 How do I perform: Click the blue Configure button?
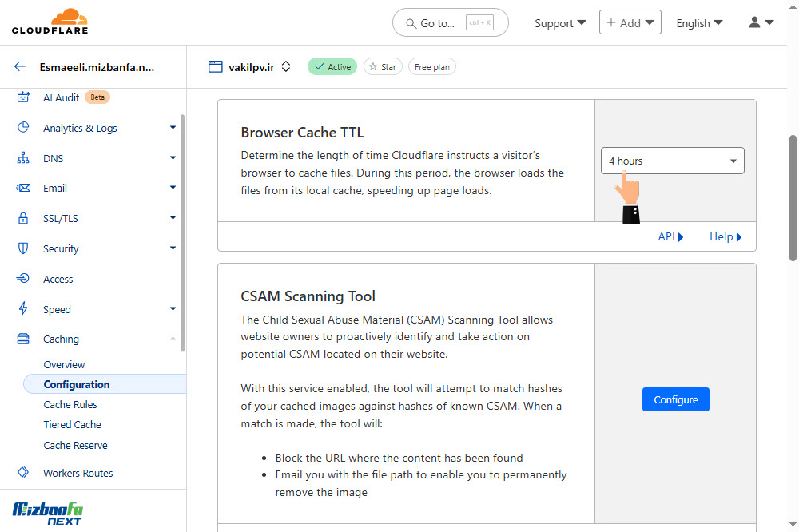pyautogui.click(x=675, y=399)
